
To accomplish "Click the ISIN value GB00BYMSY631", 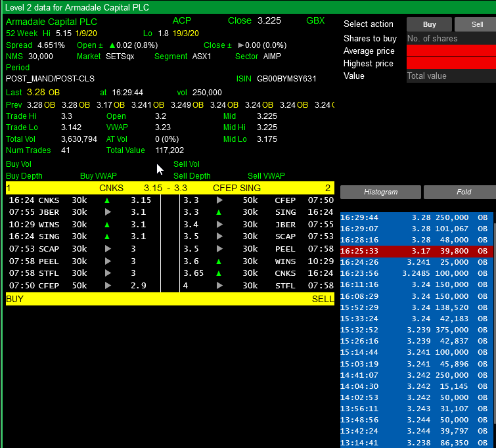I will tap(286, 79).
